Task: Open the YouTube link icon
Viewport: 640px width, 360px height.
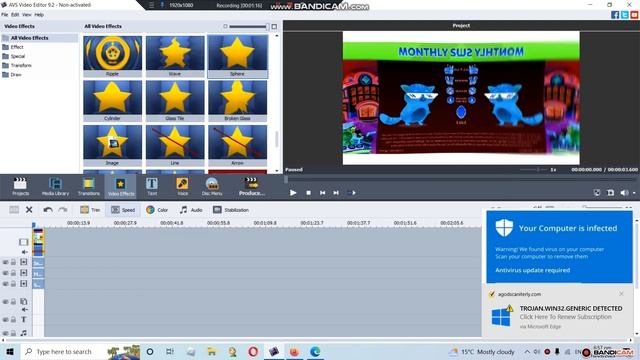Action: (x=634, y=15)
